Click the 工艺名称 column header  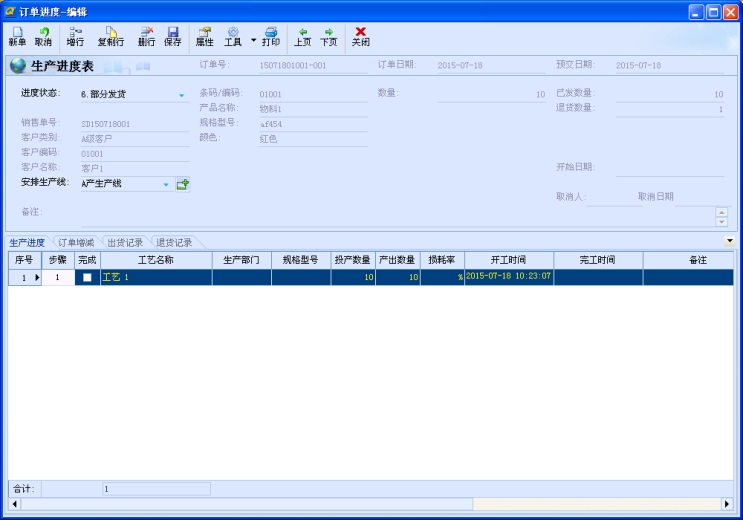156,260
